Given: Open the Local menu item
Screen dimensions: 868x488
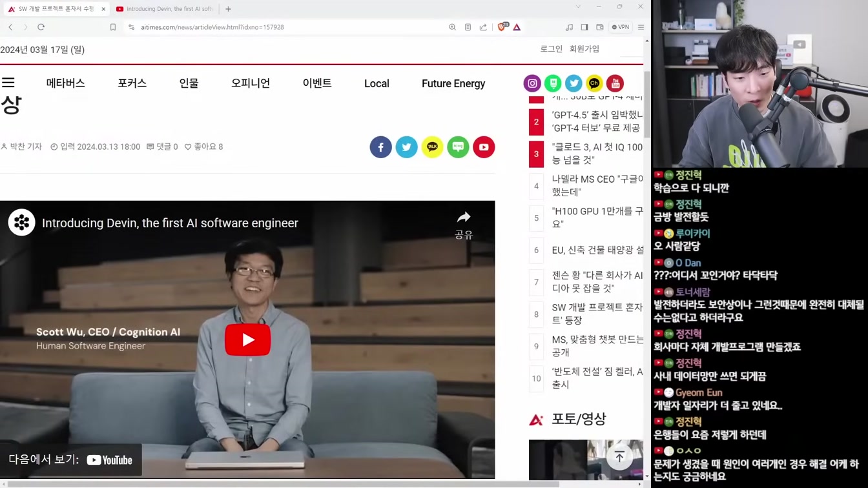Looking at the screenshot, I should click(377, 83).
